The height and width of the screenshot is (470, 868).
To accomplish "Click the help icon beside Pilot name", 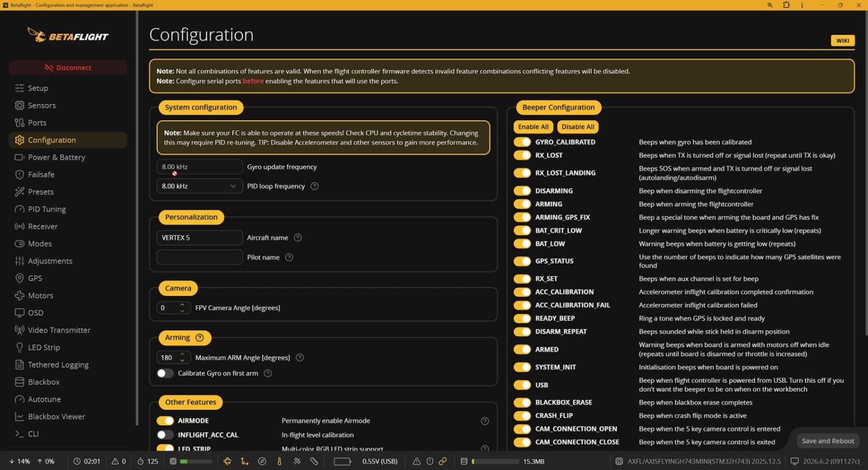I will click(x=289, y=257).
